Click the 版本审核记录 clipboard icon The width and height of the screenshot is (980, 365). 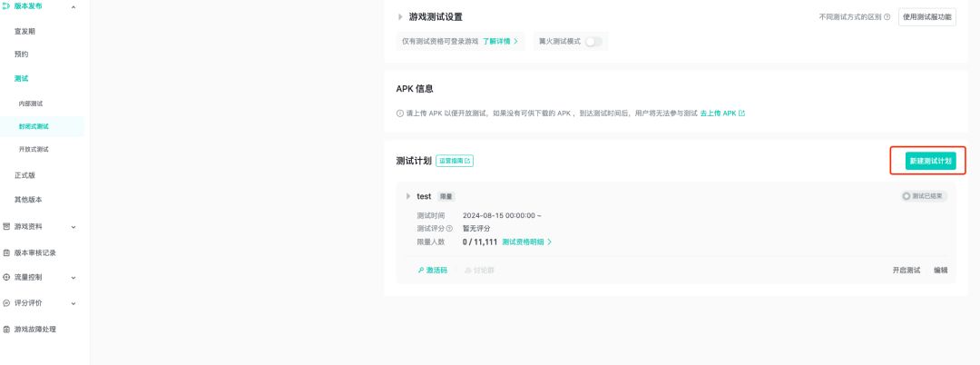click(x=6, y=252)
